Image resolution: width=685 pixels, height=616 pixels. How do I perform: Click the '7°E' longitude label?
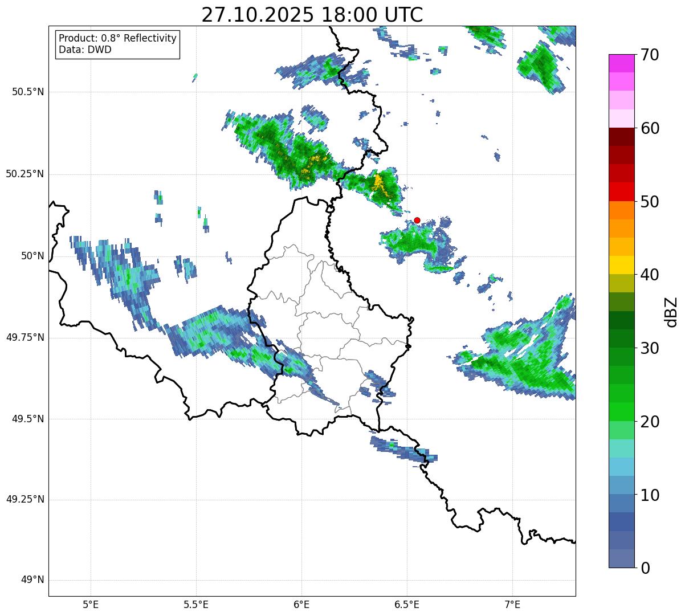[x=512, y=605]
